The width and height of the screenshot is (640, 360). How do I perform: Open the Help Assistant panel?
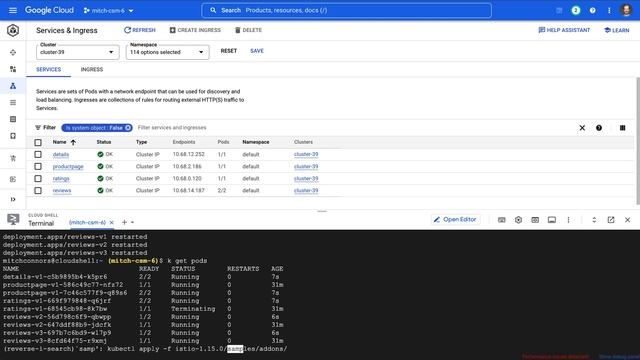[x=564, y=30]
